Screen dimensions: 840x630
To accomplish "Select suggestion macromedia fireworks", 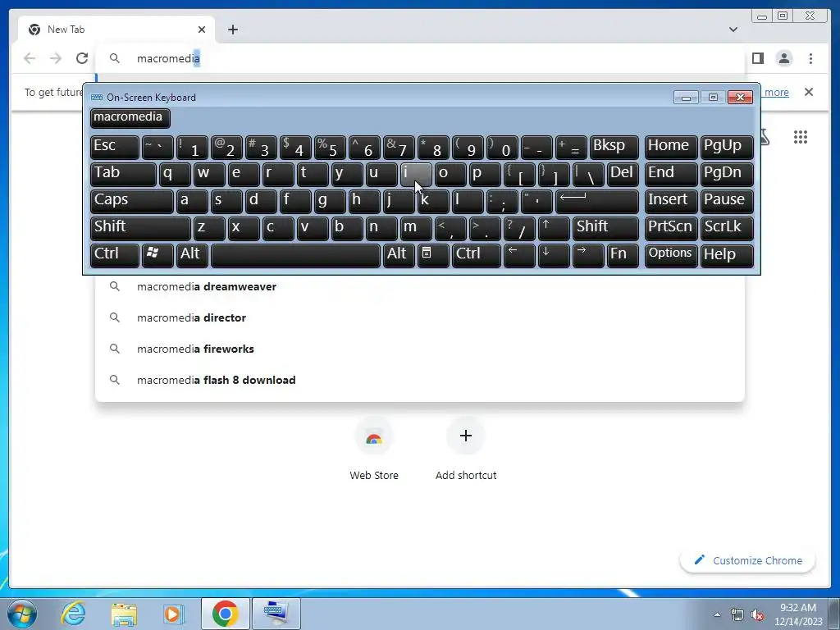I will [419, 349].
